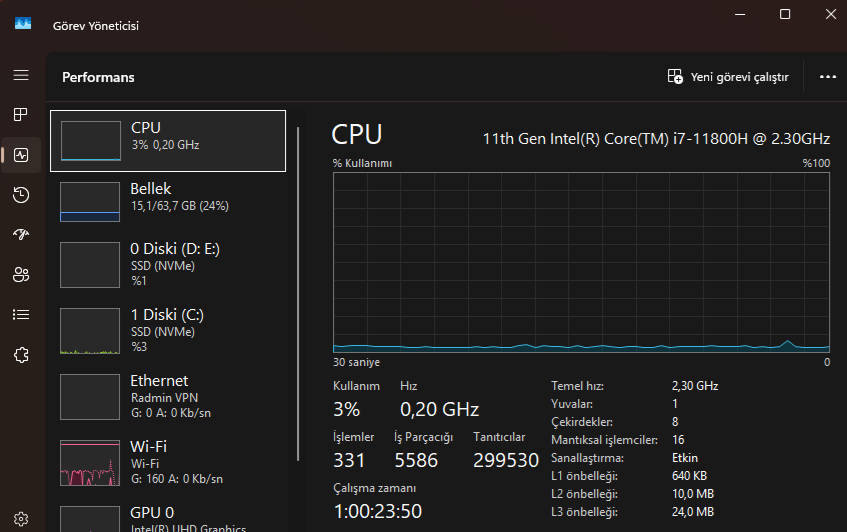Select 0 Diski (D: E:) item
Viewport: 847px width, 532px height.
click(167, 265)
